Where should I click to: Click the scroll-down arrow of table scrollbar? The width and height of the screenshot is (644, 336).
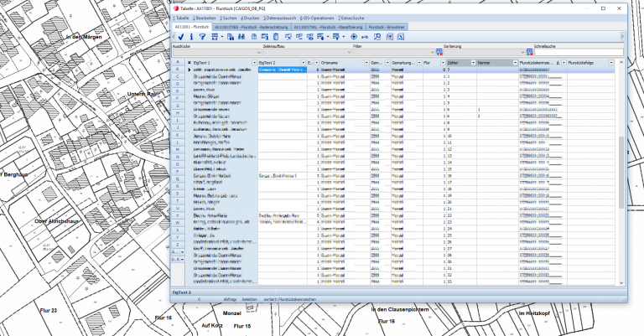click(621, 282)
